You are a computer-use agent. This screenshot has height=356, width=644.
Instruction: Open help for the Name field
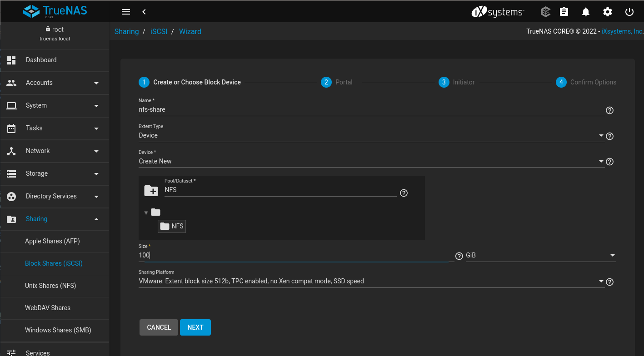[610, 110]
